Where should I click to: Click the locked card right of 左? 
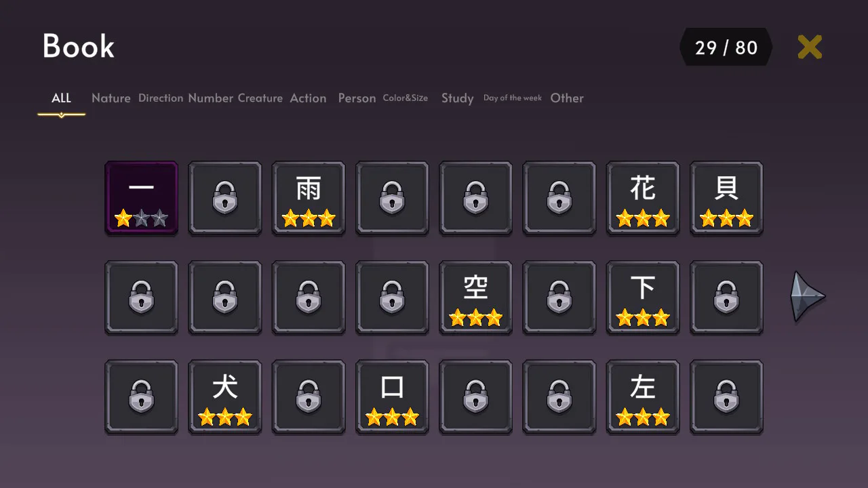[726, 397]
